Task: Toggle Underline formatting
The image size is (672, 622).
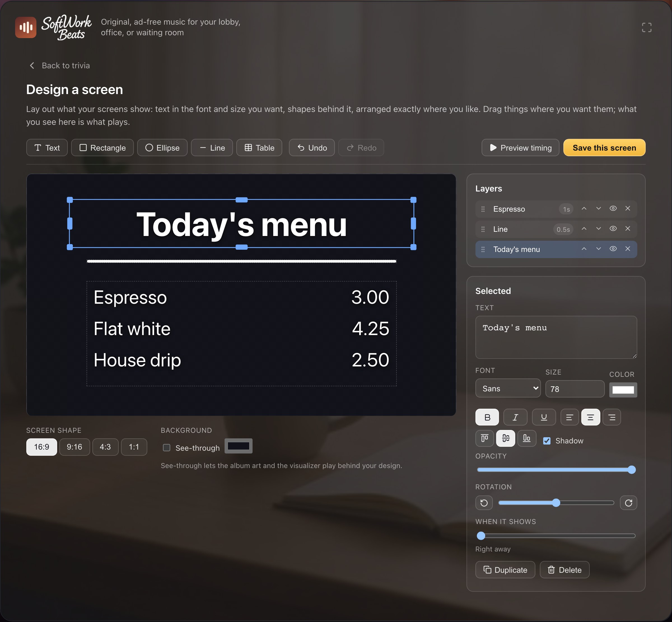Action: point(544,417)
